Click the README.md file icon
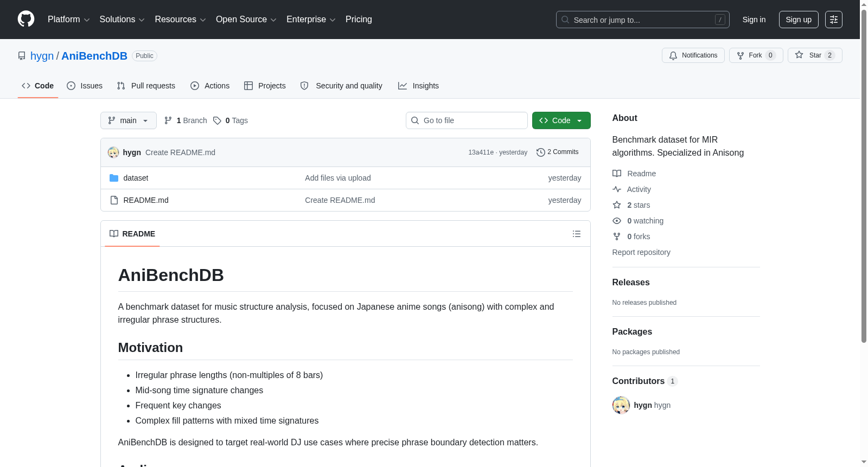 coord(114,200)
